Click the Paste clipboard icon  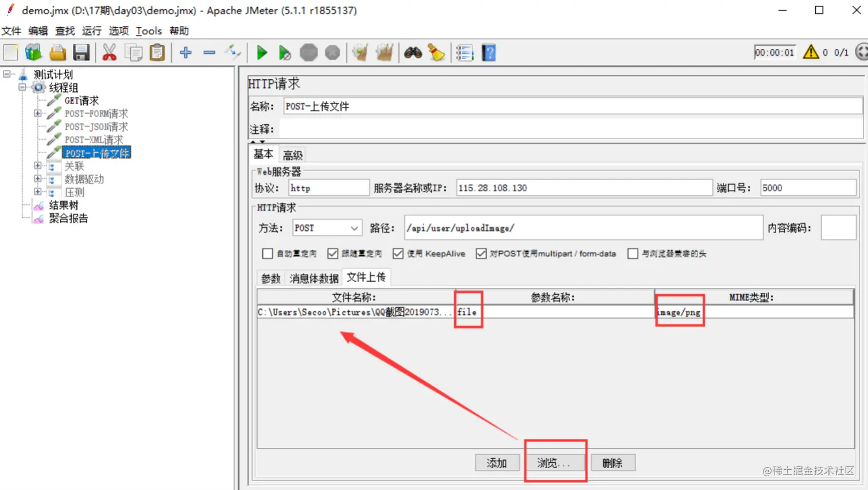point(157,53)
